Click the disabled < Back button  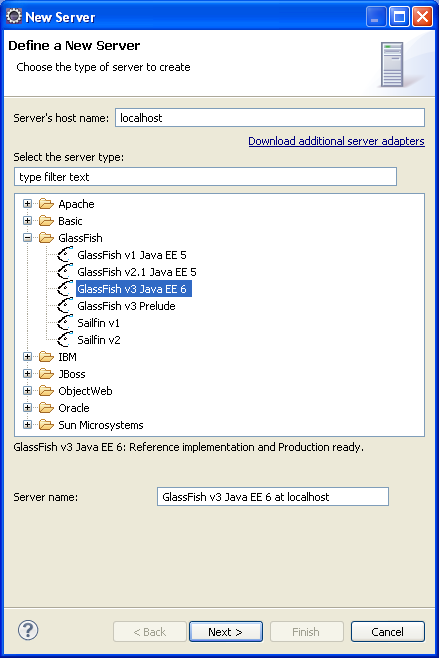pos(150,632)
